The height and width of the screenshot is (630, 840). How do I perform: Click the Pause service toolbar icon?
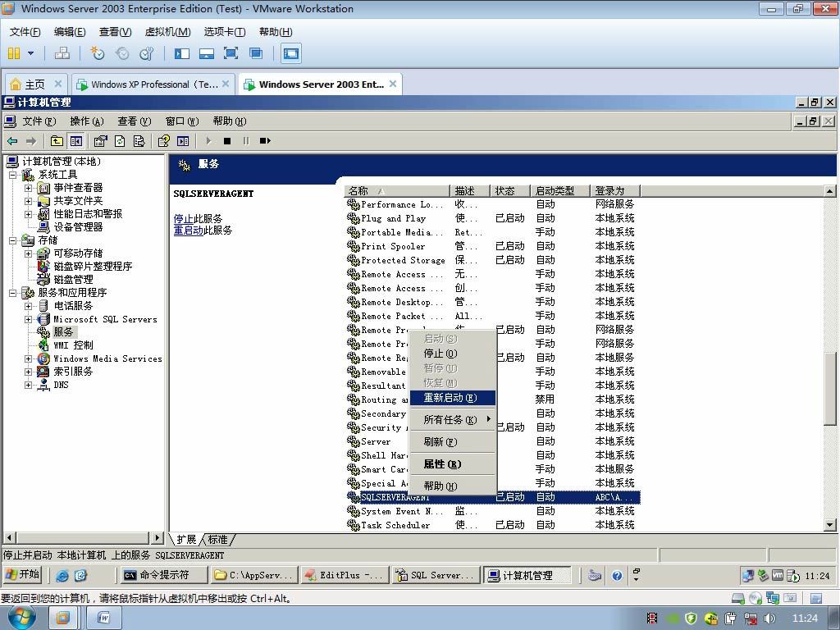pyautogui.click(x=246, y=141)
